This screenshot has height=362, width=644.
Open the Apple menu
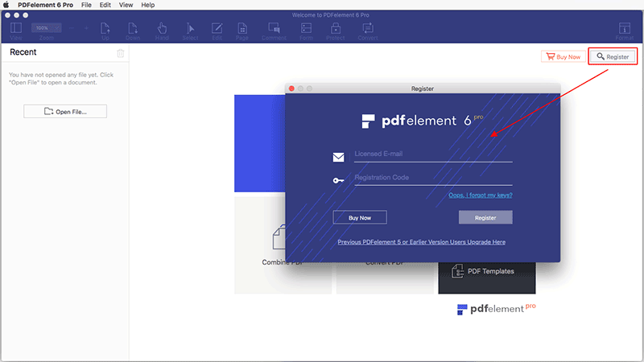(6, 5)
